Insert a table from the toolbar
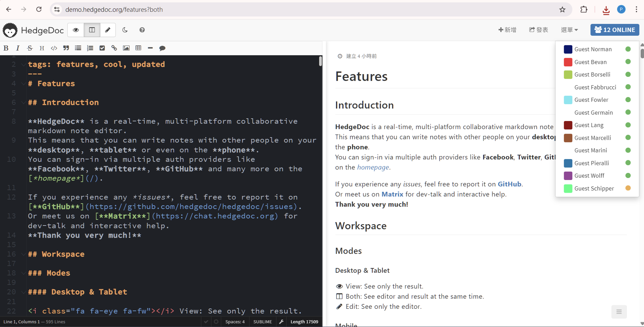Image resolution: width=644 pixels, height=327 pixels. click(x=138, y=48)
